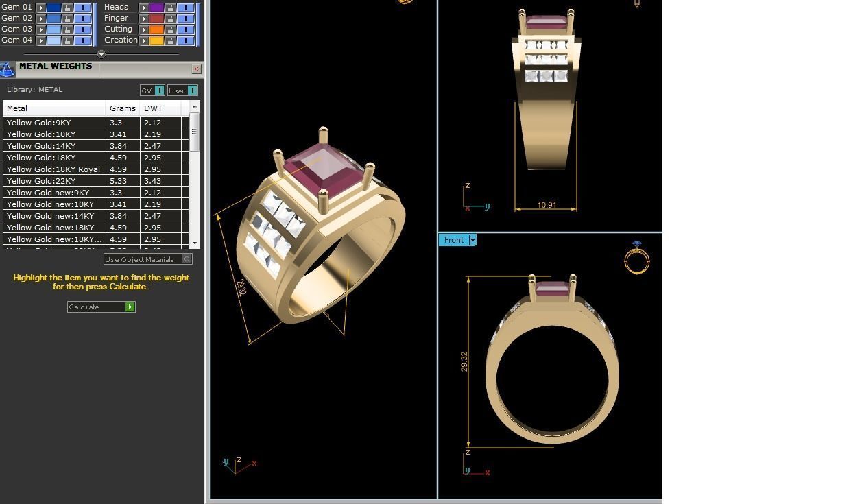Screen dimensions: 851x504
Task: Expand Heads layer arrow
Action: (x=144, y=8)
